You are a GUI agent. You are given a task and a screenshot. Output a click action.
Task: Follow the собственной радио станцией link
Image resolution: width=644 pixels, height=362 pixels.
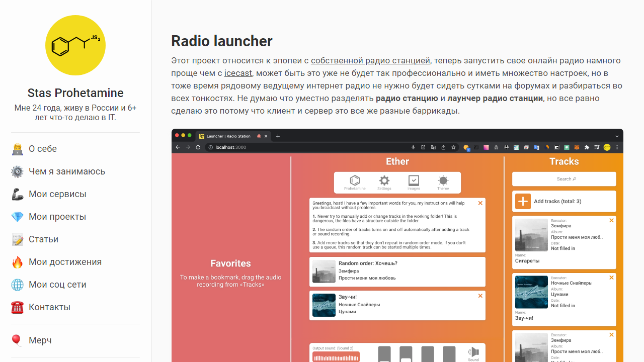370,60
